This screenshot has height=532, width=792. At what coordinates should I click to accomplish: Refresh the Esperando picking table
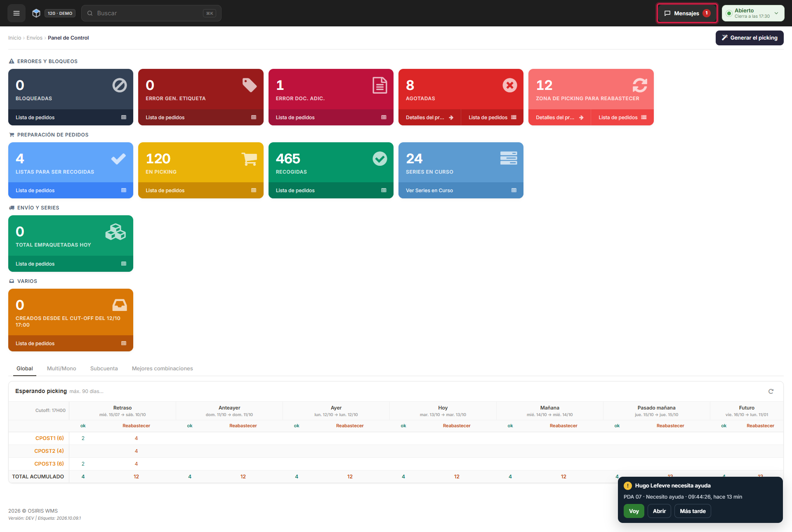pyautogui.click(x=771, y=391)
